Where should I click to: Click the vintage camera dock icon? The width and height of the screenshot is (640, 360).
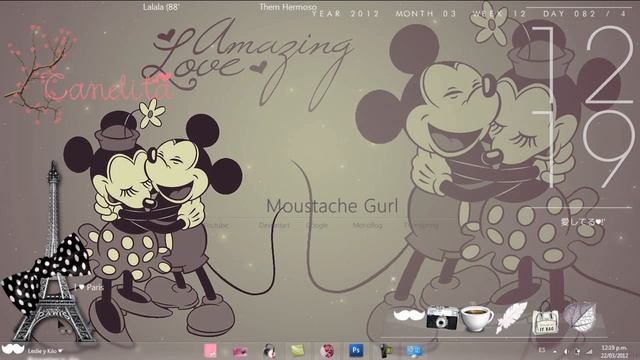click(x=442, y=318)
